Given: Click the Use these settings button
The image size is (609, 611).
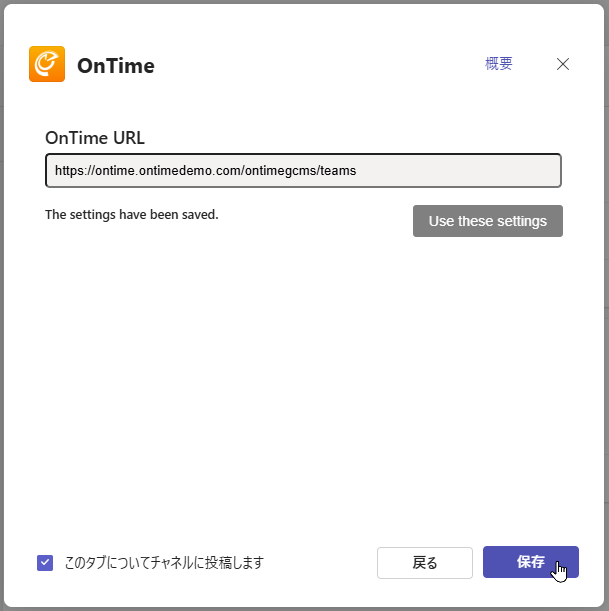Looking at the screenshot, I should (487, 221).
